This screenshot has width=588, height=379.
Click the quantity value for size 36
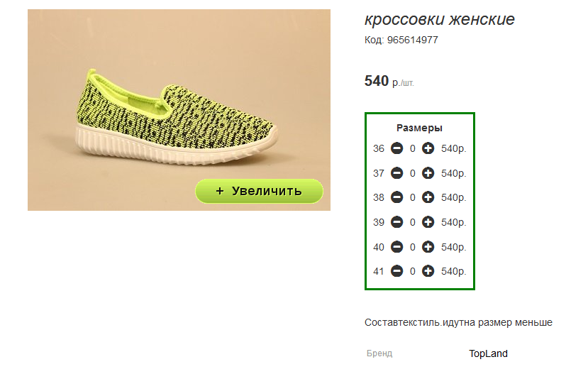click(413, 148)
